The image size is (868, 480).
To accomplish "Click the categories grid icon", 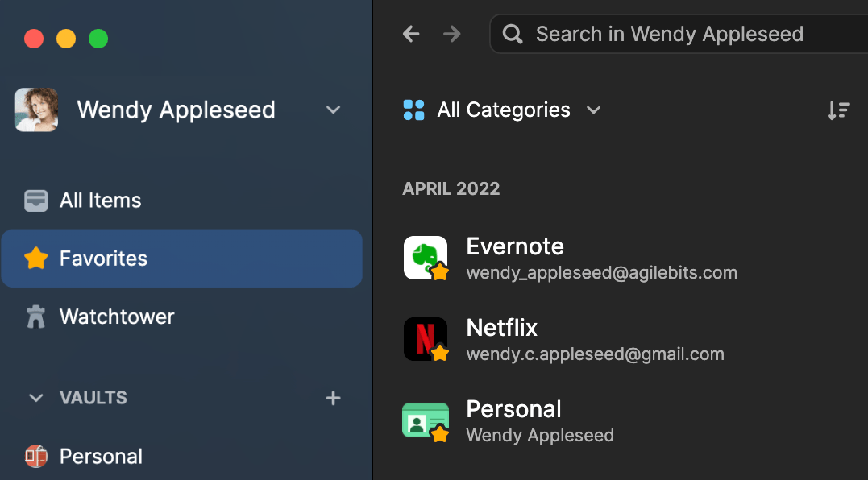I will click(x=413, y=110).
